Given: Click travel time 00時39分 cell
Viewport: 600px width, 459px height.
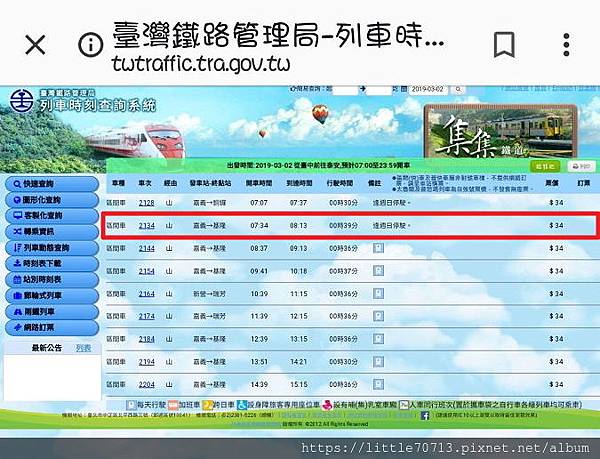Looking at the screenshot, I should (343, 226).
